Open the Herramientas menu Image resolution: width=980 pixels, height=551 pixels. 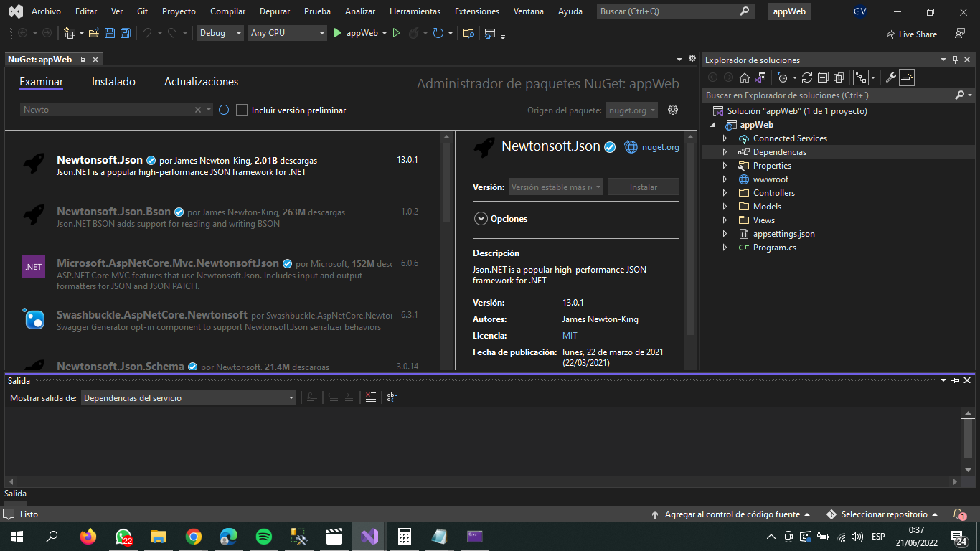(415, 11)
